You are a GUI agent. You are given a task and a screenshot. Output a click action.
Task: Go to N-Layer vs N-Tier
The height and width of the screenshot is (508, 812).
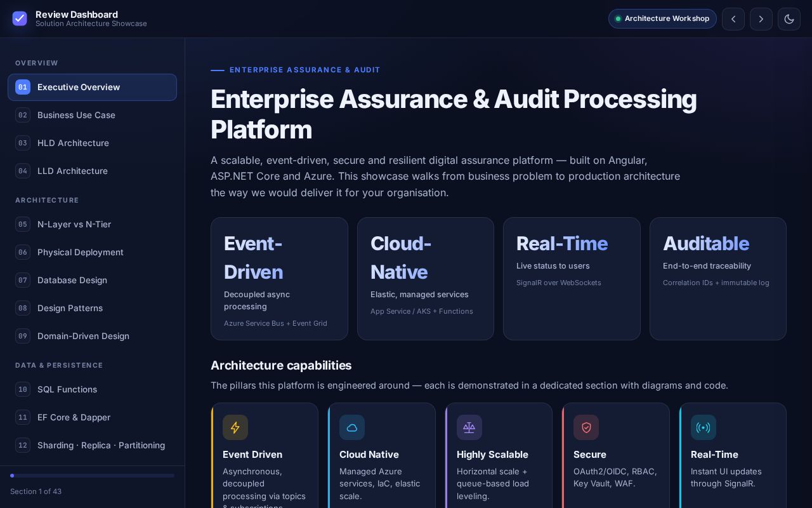point(92,224)
